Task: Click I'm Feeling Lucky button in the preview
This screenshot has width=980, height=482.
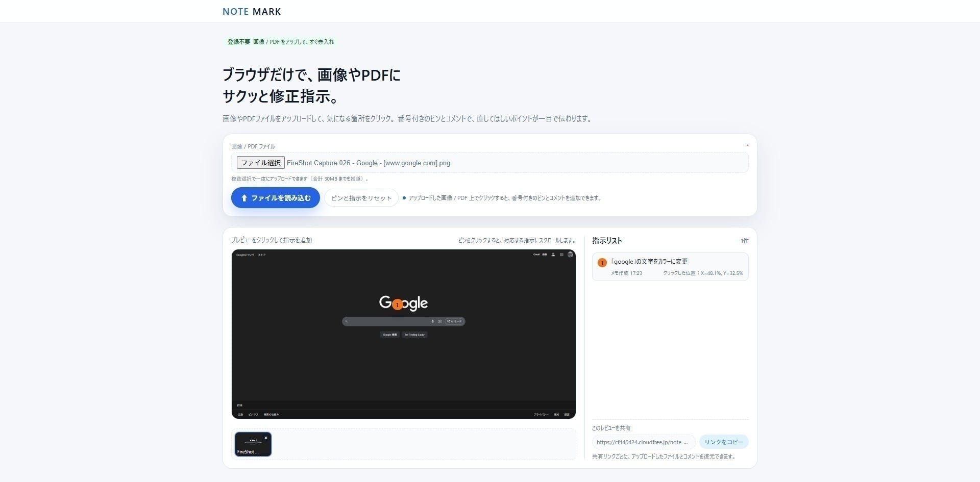Action: pyautogui.click(x=414, y=335)
